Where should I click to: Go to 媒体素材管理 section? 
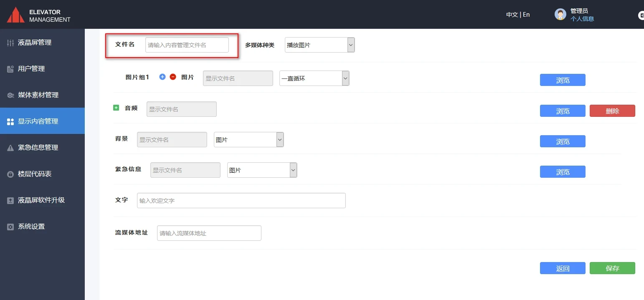(x=42, y=95)
